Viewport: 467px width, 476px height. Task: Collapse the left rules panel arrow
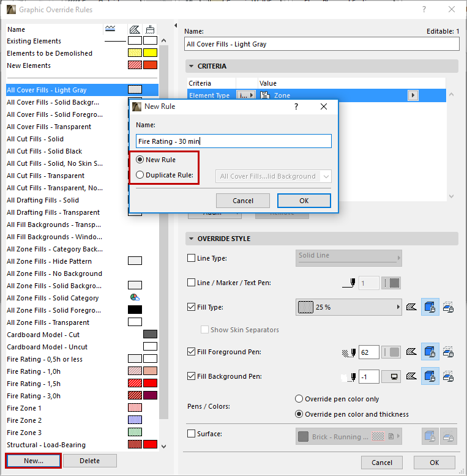pyautogui.click(x=176, y=26)
